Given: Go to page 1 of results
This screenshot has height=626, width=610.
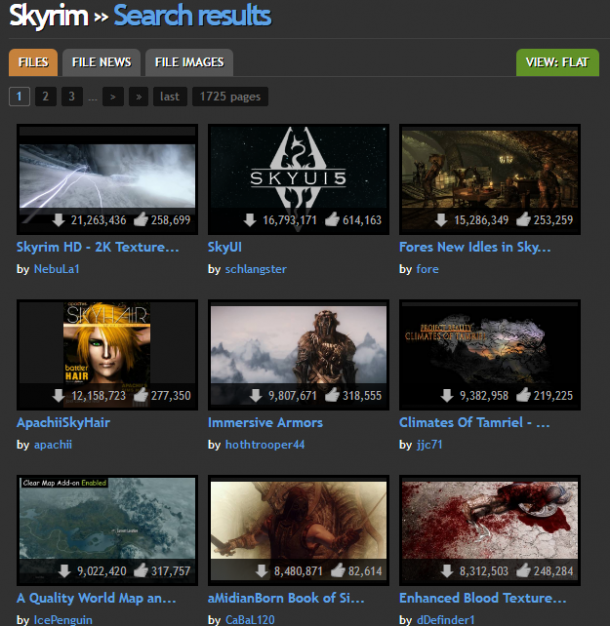Looking at the screenshot, I should point(19,96).
